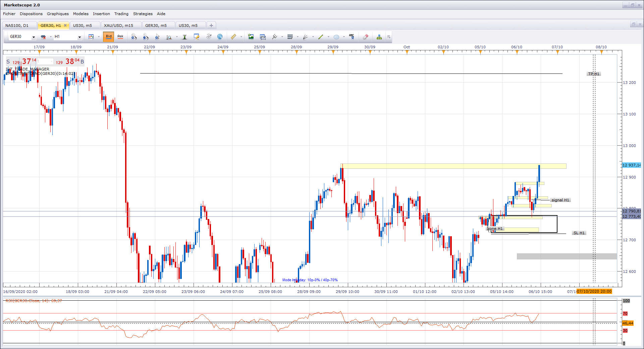Viewport: 644px width, 349px height.
Task: Switch to the GER30, m5 tab
Action: (x=158, y=26)
